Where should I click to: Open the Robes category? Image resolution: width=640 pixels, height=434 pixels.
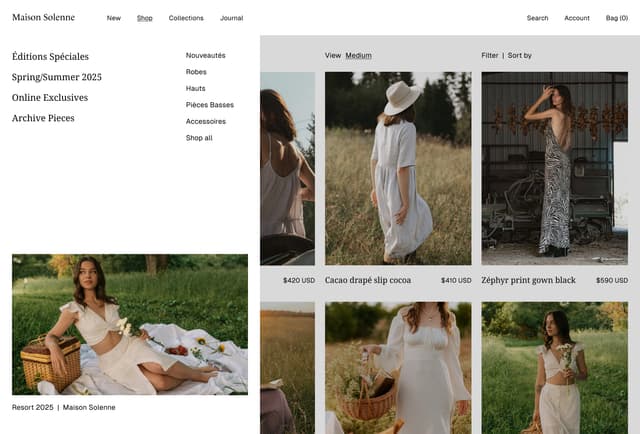click(x=196, y=72)
